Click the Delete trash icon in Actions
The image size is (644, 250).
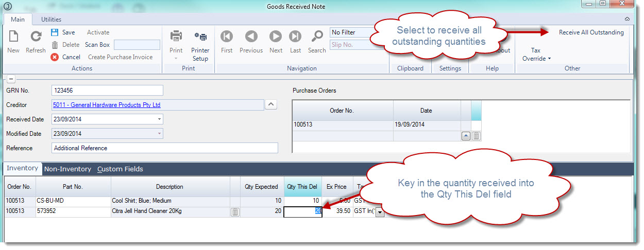click(x=55, y=45)
